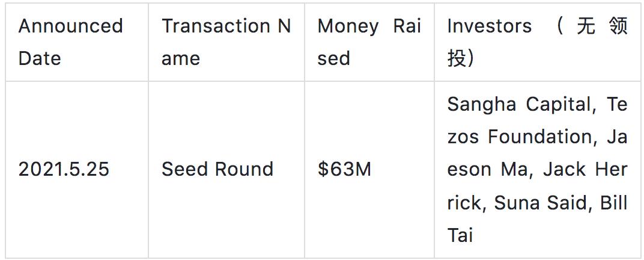644x260 pixels.
Task: Click the $63M amount cell
Action: 345,170
